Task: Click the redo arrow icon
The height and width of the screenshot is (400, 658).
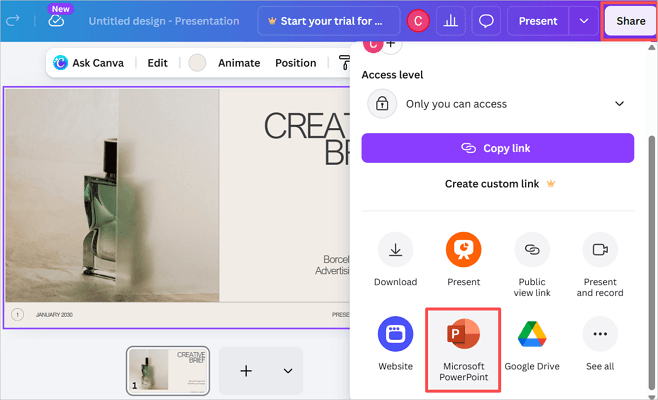Action: 13,21
